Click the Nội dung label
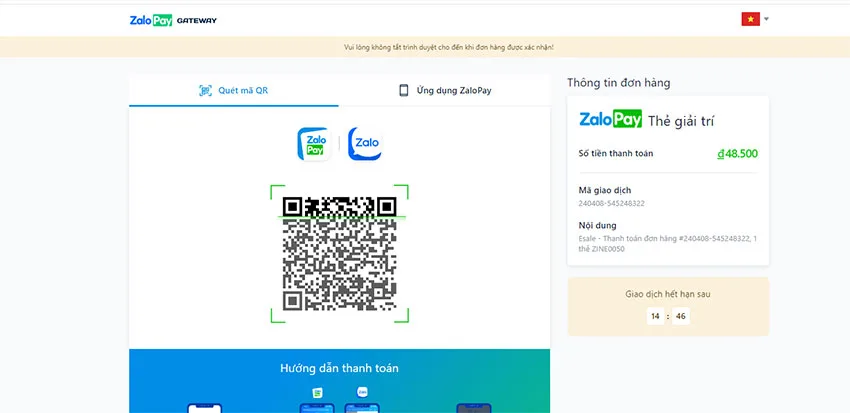 (597, 225)
